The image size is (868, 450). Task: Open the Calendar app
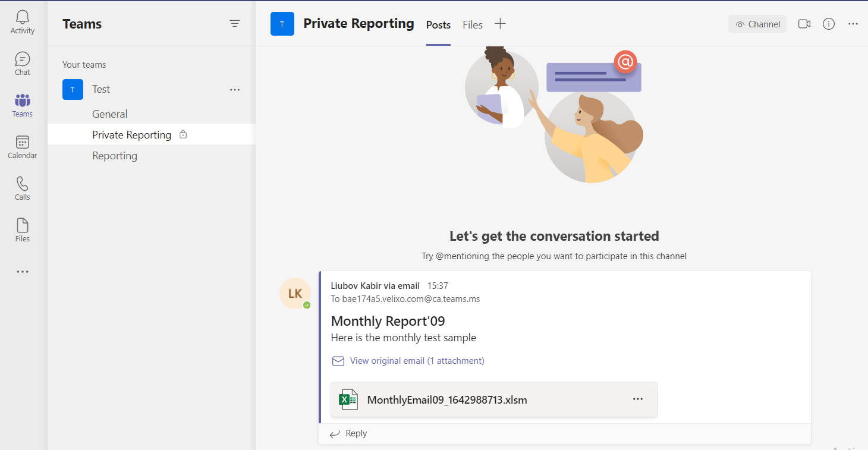(x=23, y=147)
